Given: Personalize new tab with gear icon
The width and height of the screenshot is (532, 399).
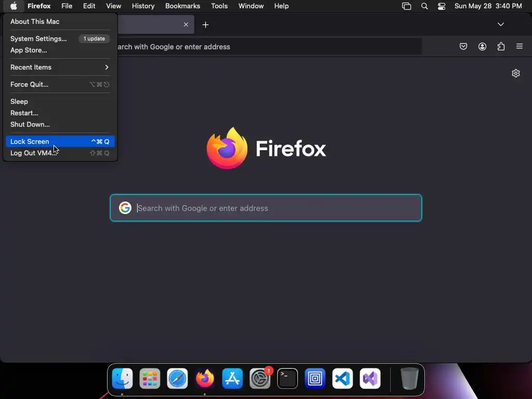Looking at the screenshot, I should click(x=516, y=73).
